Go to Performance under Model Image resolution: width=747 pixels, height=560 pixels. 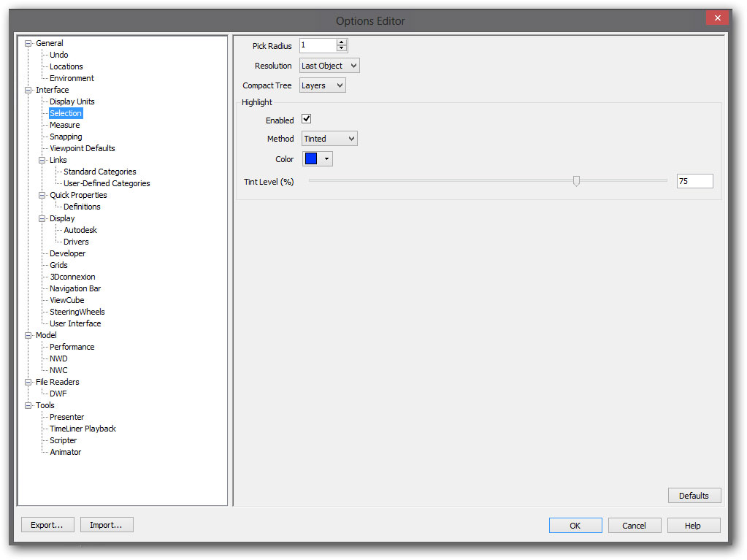pos(72,347)
